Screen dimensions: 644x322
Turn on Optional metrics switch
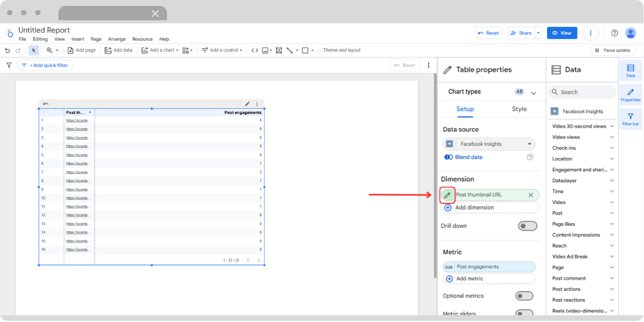pyautogui.click(x=524, y=296)
